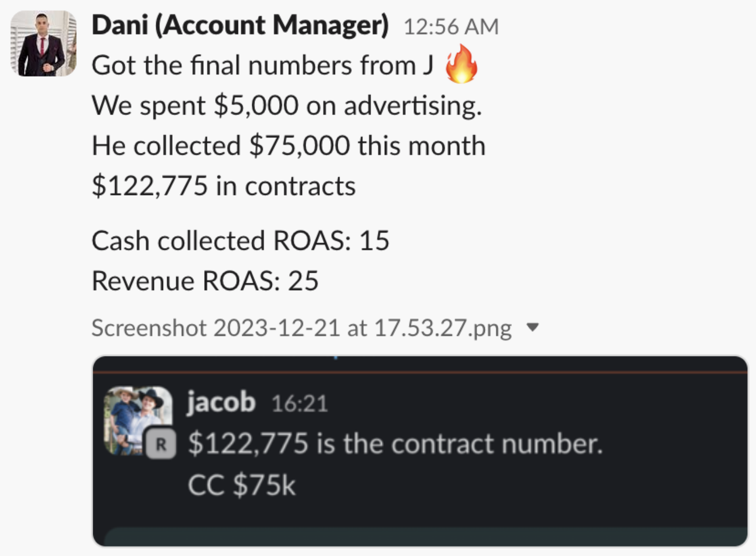Image resolution: width=756 pixels, height=556 pixels.
Task: Click the "Revenue ROAS: 25" line
Action: [205, 281]
